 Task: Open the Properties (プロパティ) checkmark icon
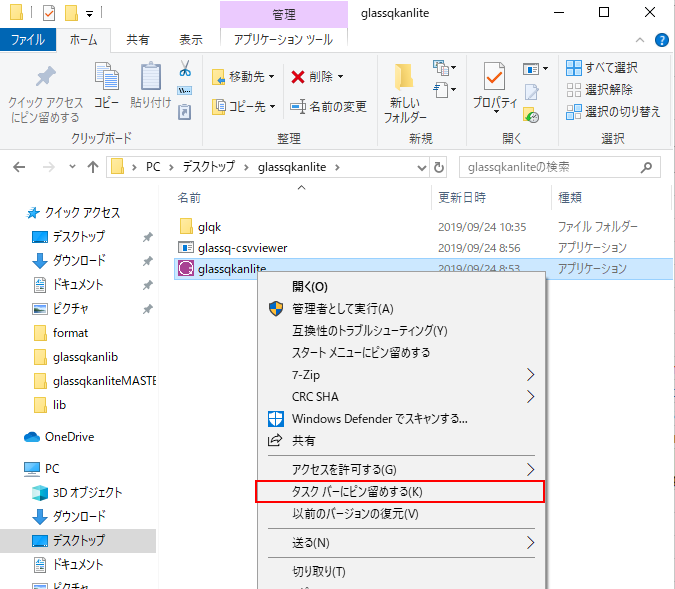tap(494, 77)
